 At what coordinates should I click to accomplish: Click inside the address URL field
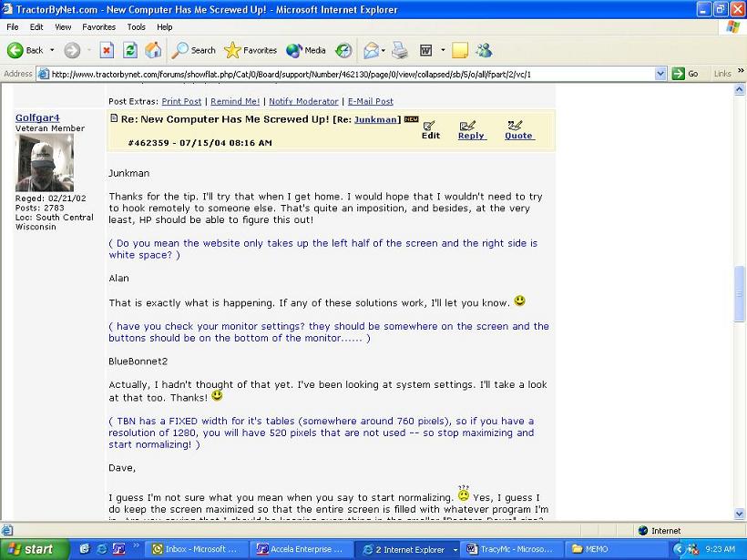[352, 74]
